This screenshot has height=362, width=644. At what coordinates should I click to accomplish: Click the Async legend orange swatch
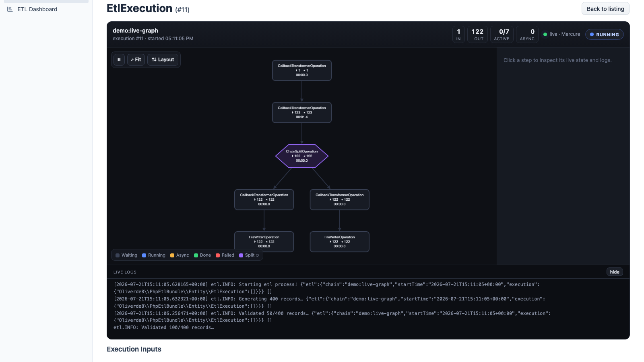tap(172, 255)
